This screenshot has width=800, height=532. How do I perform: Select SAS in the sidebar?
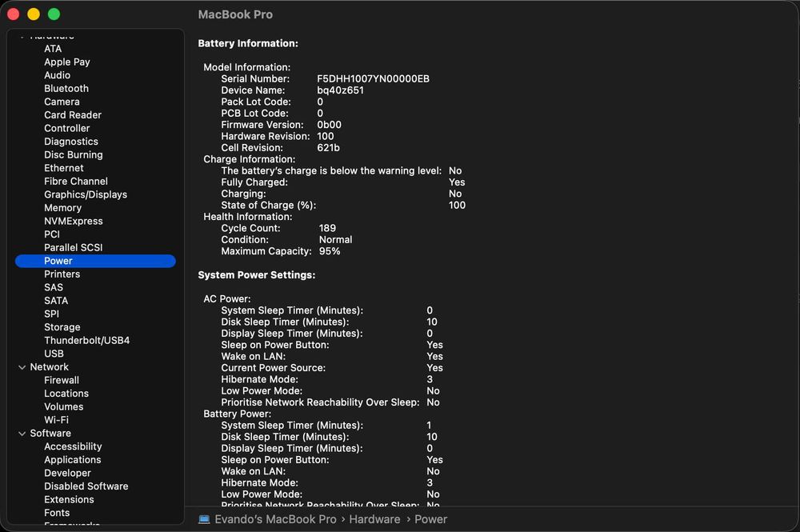[x=54, y=287]
